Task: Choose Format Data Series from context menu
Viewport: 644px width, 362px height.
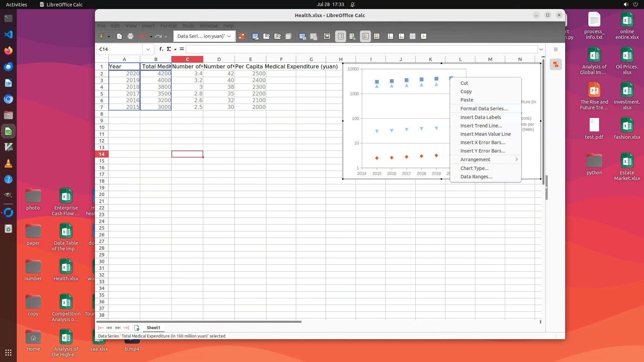Action: tap(484, 109)
